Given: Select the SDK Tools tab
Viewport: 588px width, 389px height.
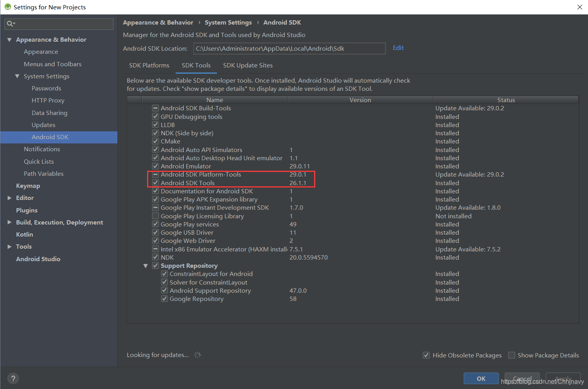Looking at the screenshot, I should tap(196, 65).
